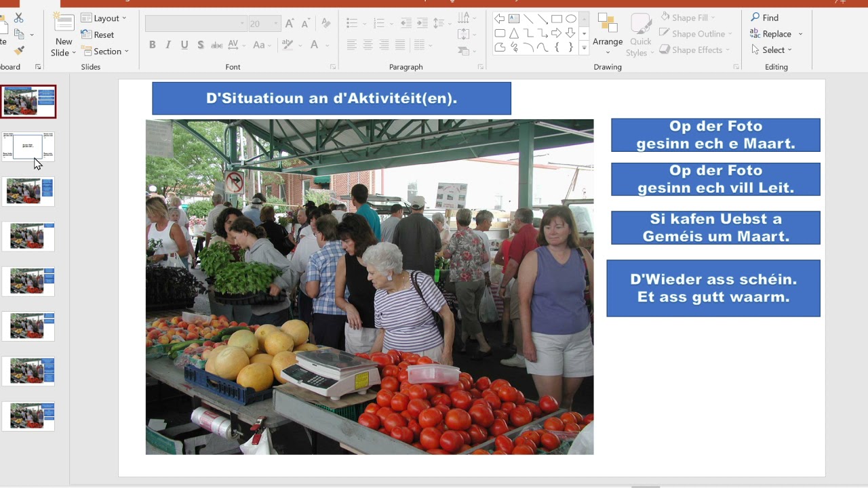868x488 pixels.
Task: Open Change Case menu
Action: click(261, 45)
